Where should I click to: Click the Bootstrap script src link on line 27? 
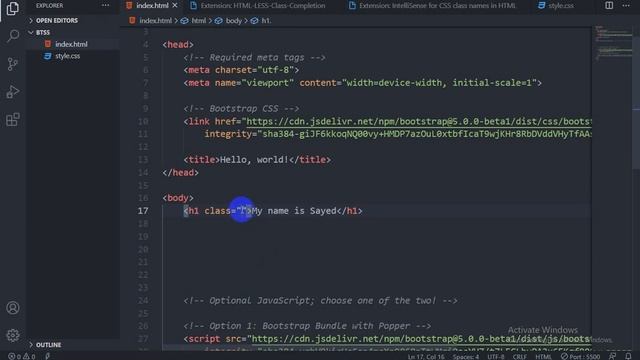421,339
